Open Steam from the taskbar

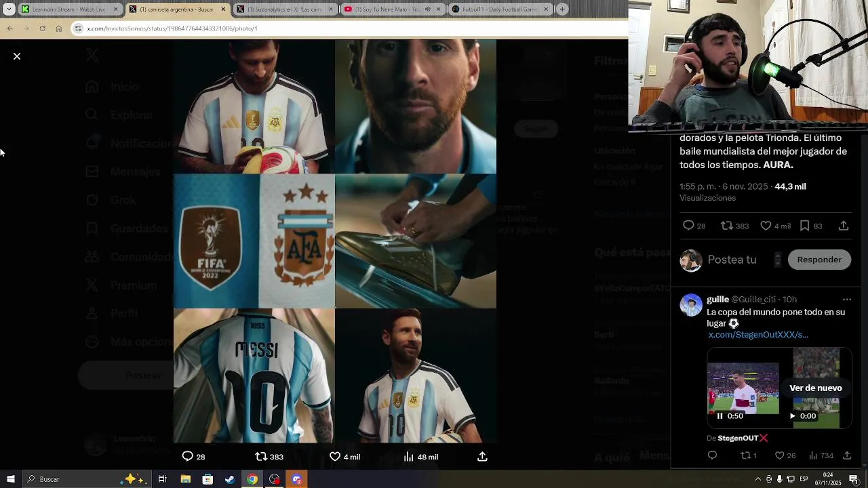pos(230,479)
